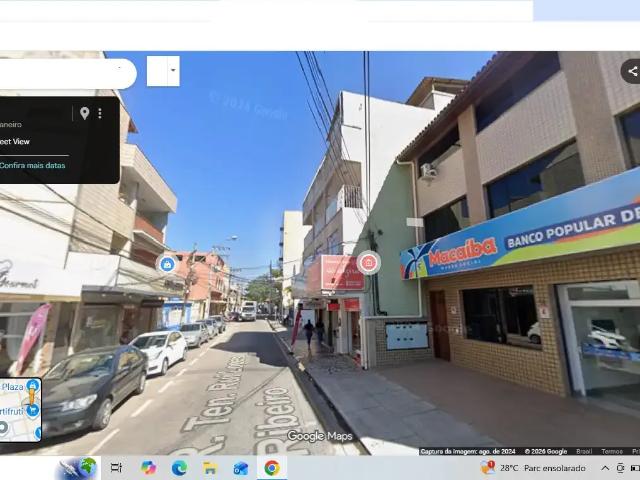The image size is (640, 480).
Task: Open Task View in the taskbar
Action: click(x=116, y=468)
